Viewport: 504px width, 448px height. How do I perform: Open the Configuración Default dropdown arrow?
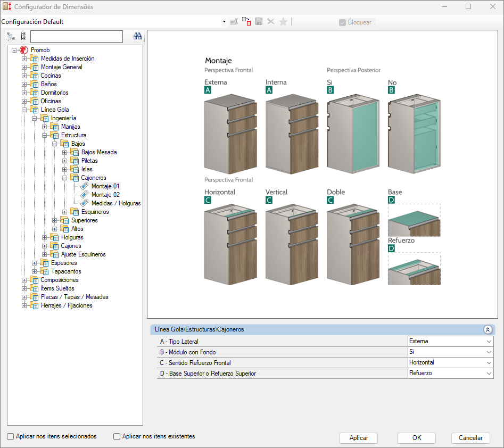[224, 22]
